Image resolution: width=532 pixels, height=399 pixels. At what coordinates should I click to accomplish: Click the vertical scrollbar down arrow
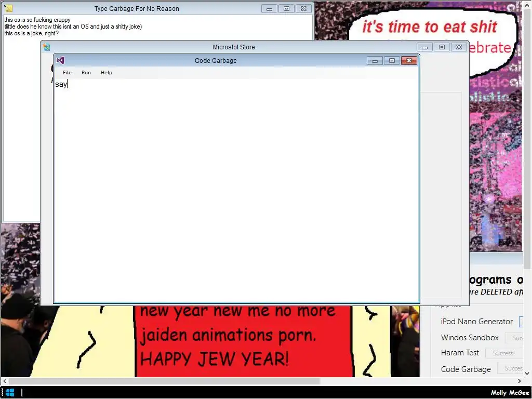[527, 374]
